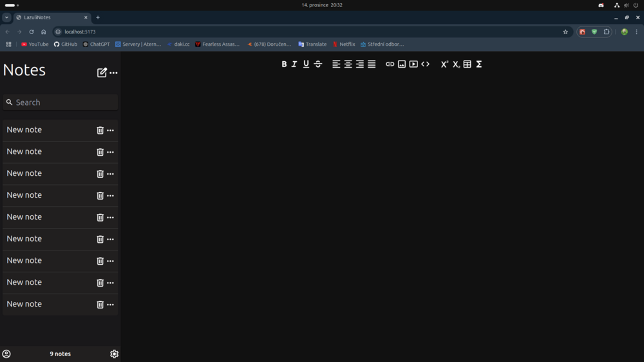The width and height of the screenshot is (644, 362).
Task: View site information for localhost
Action: point(58,32)
